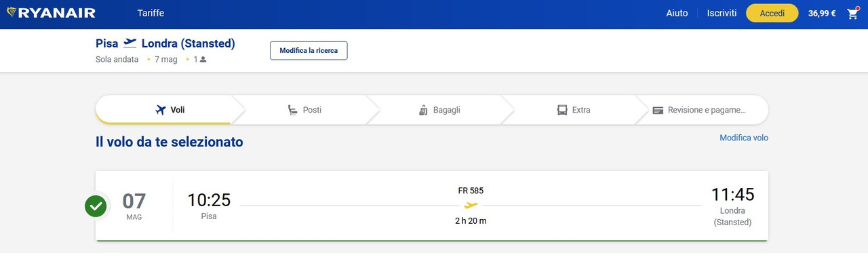Open the Ryanair logo home link
868x272 pixels.
51,13
